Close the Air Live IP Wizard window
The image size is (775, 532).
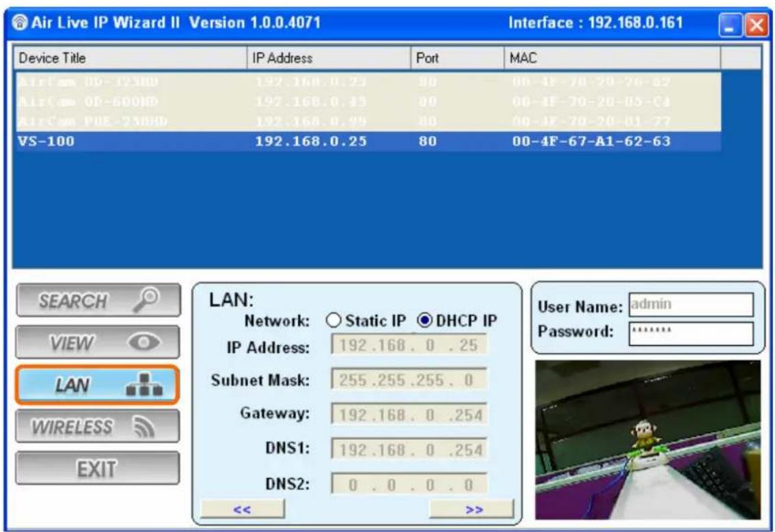[x=757, y=25]
